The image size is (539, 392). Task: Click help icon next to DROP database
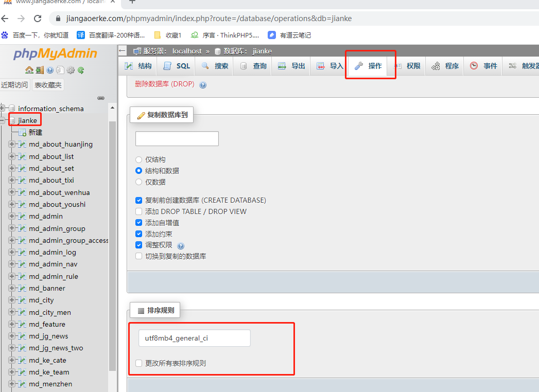(x=203, y=85)
